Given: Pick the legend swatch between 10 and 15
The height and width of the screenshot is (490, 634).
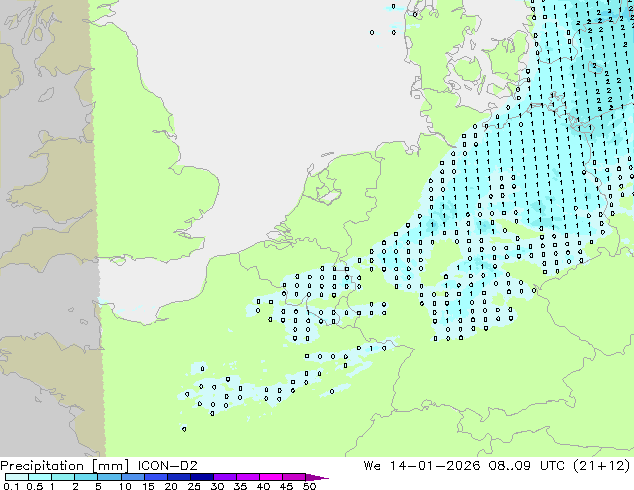Looking at the screenshot, I should pyautogui.click(x=132, y=477).
